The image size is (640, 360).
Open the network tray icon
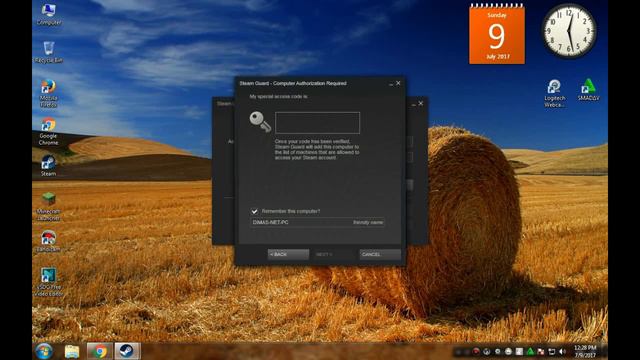point(551,352)
